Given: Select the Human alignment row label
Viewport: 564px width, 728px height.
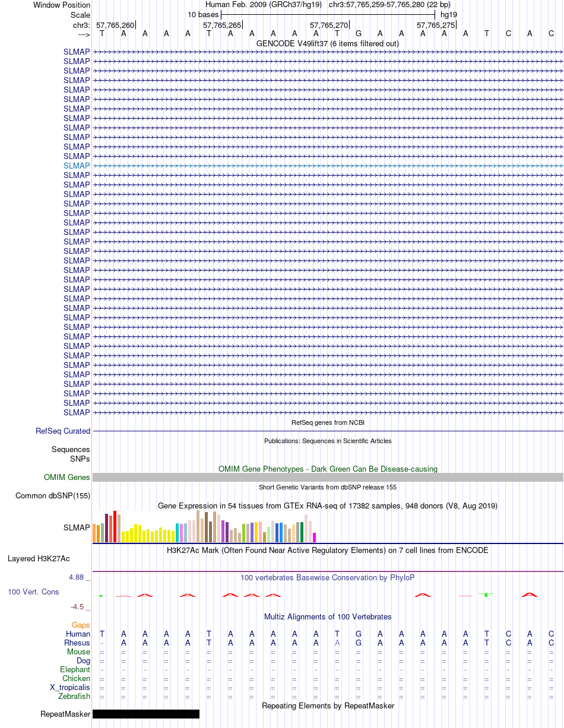Looking at the screenshot, I should coord(78,634).
